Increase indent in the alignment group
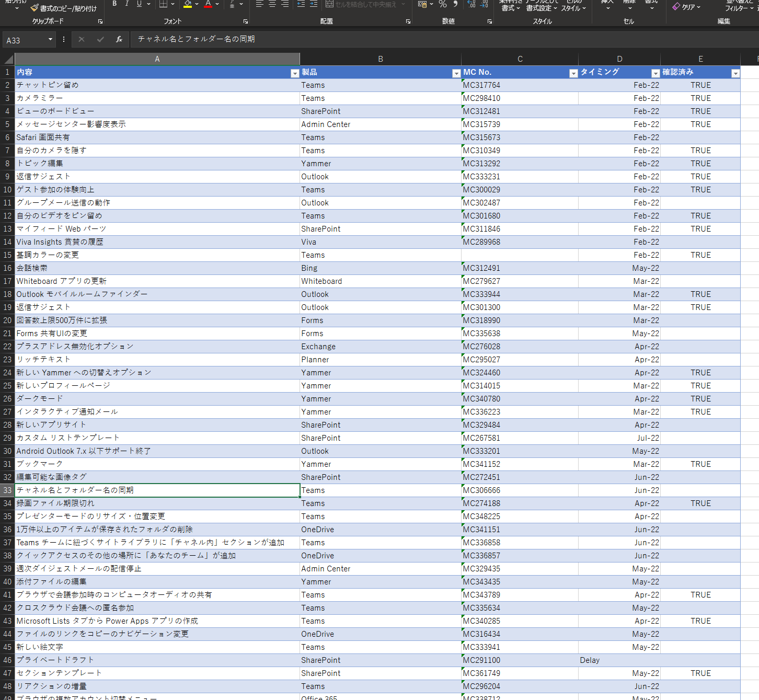759x700 pixels. click(x=314, y=4)
